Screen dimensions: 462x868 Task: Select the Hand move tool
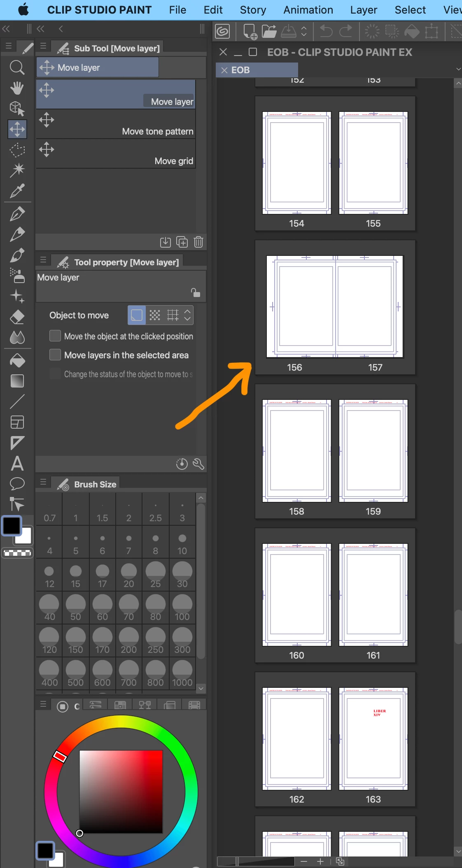point(17,88)
